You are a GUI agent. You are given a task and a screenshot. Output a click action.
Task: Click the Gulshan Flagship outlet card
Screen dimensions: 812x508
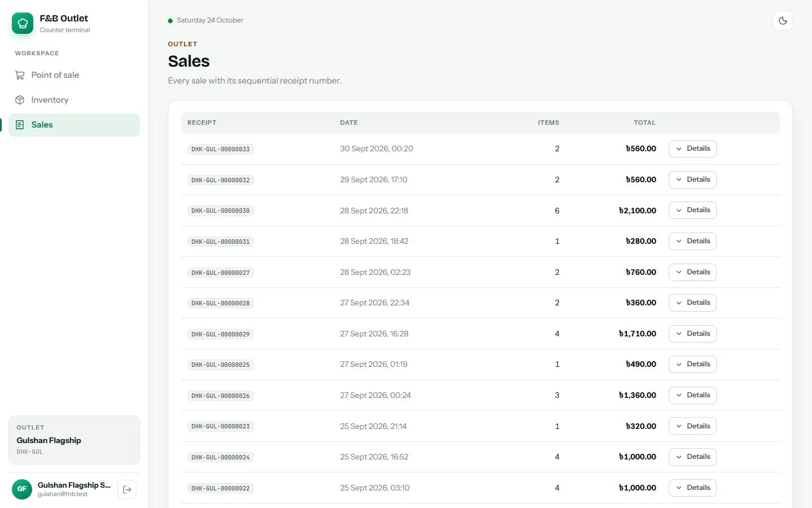(x=74, y=440)
